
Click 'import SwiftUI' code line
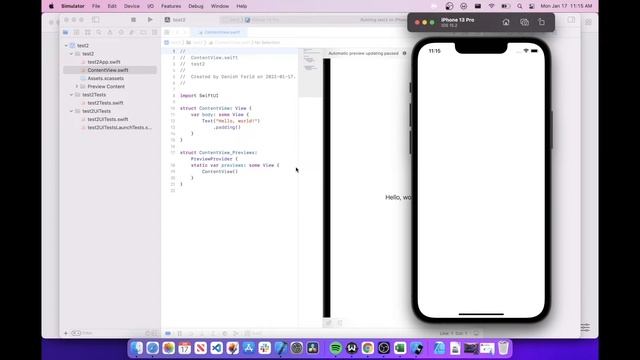199,96
